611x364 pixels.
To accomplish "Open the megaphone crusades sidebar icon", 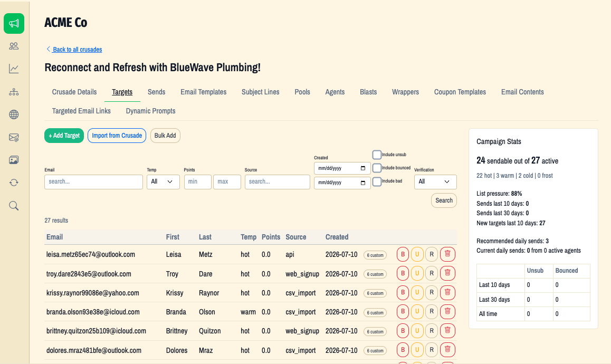I will pos(14,23).
